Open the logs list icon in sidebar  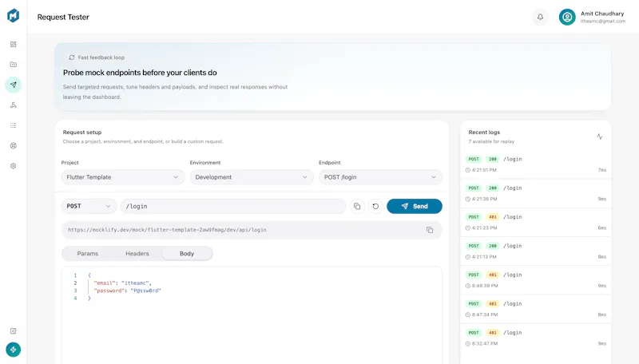tap(13, 125)
